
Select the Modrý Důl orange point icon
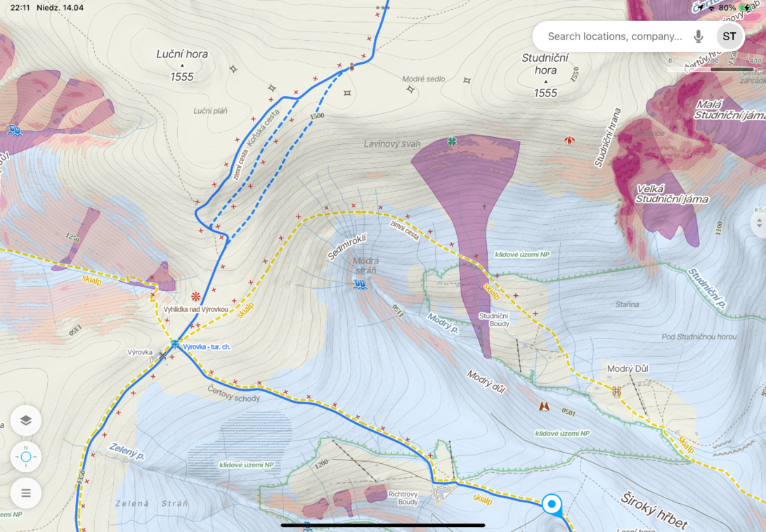coord(616,390)
